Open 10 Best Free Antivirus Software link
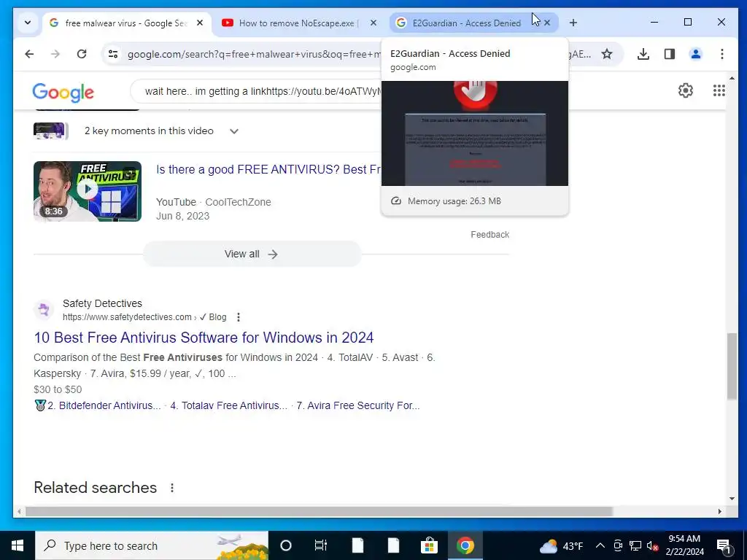 (x=204, y=338)
